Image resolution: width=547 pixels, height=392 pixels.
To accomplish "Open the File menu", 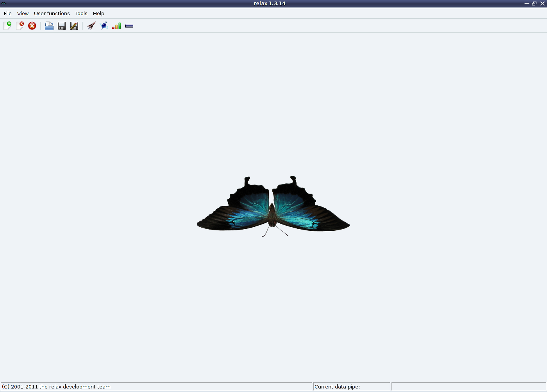I will pos(7,13).
